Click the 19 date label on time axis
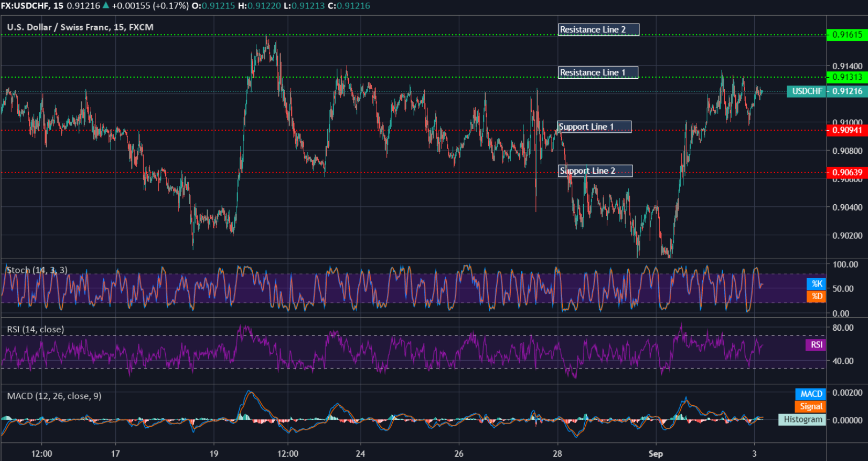868x461 pixels. point(214,454)
